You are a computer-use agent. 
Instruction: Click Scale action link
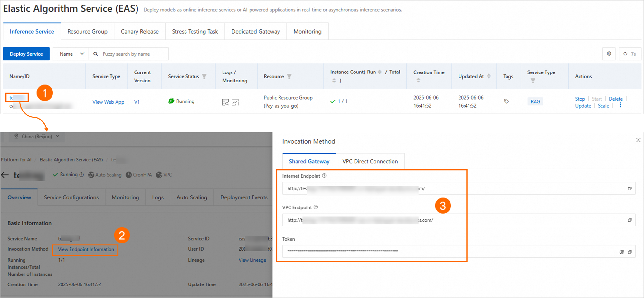click(603, 106)
